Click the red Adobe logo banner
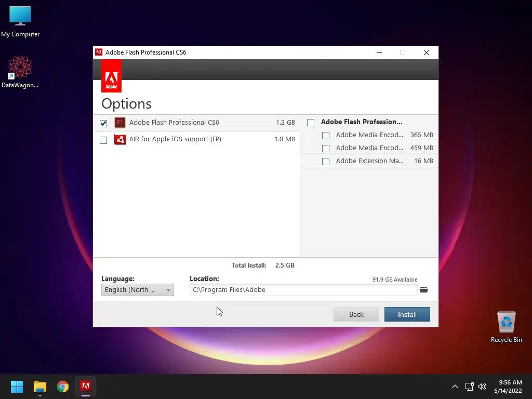Viewport: 532px width, 399px height. pos(111,76)
